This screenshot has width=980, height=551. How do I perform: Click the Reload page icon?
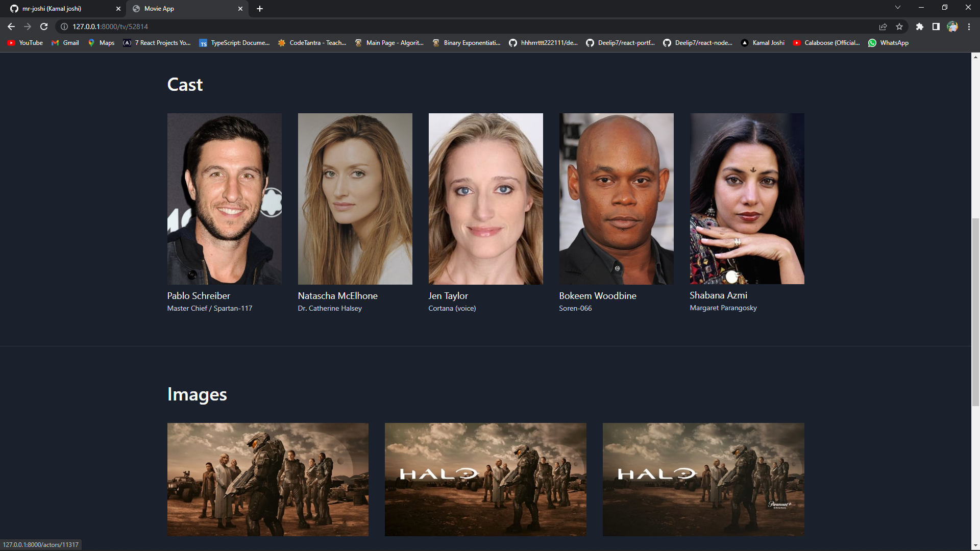click(x=43, y=27)
